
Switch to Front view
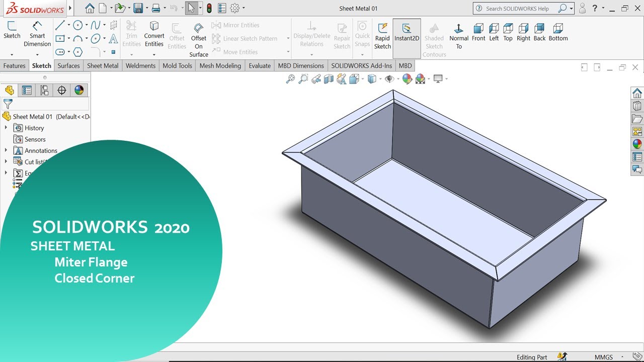[478, 32]
